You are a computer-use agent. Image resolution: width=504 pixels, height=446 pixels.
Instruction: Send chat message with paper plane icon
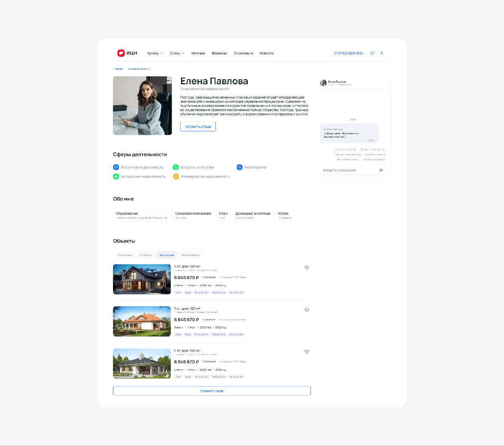click(x=381, y=170)
